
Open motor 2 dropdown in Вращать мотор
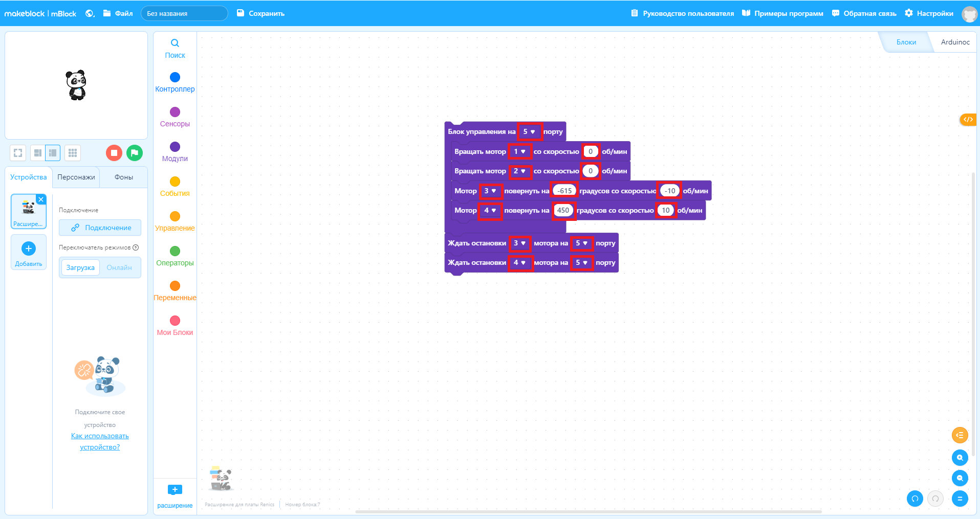pyautogui.click(x=520, y=171)
